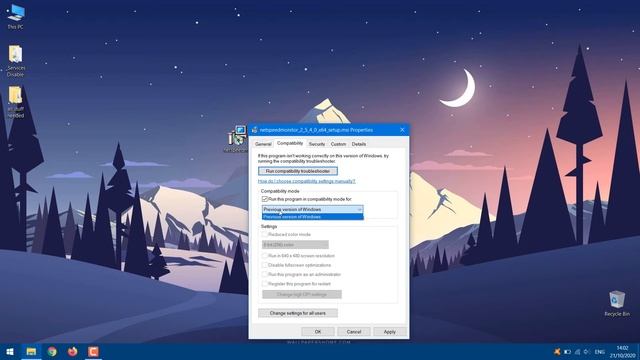Click the ENG language indicator
The height and width of the screenshot is (360, 640).
coord(600,351)
